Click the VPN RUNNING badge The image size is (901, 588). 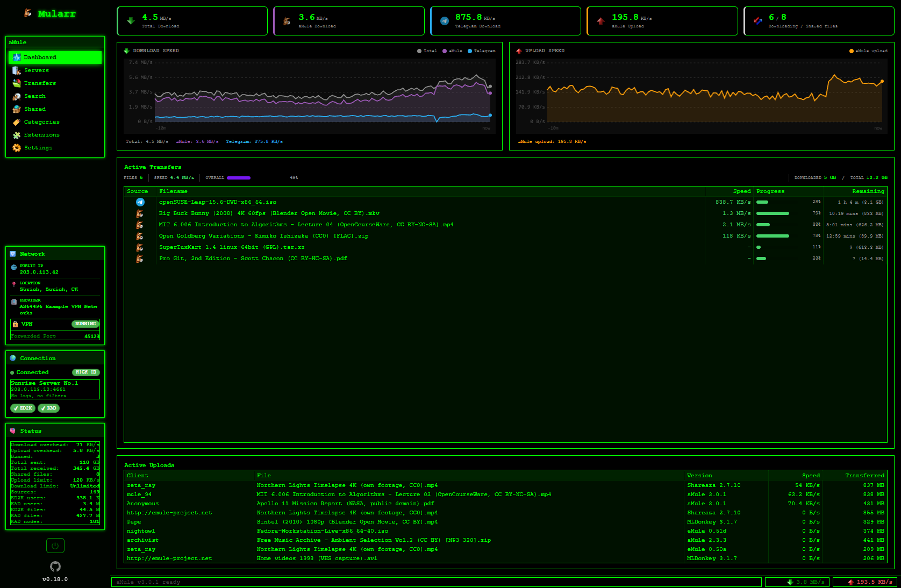(85, 324)
